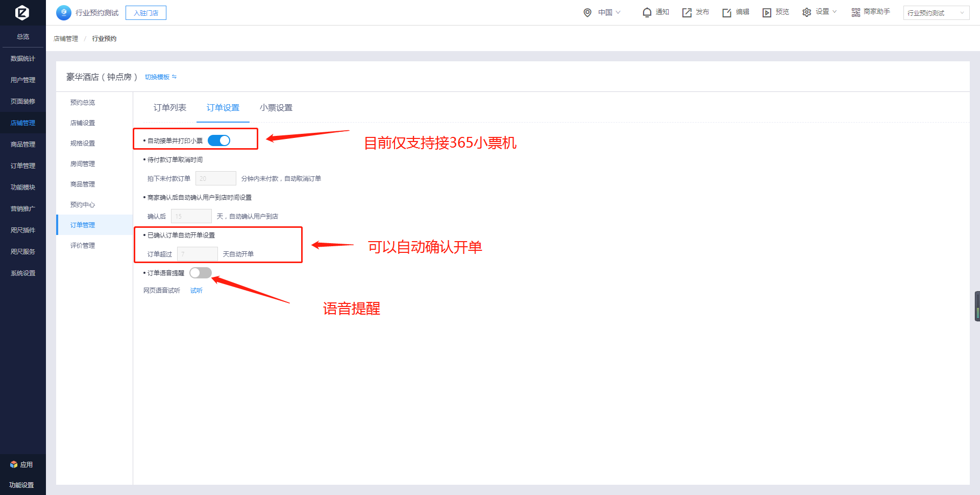
Task: Click the notification bell icon
Action: pyautogui.click(x=647, y=12)
